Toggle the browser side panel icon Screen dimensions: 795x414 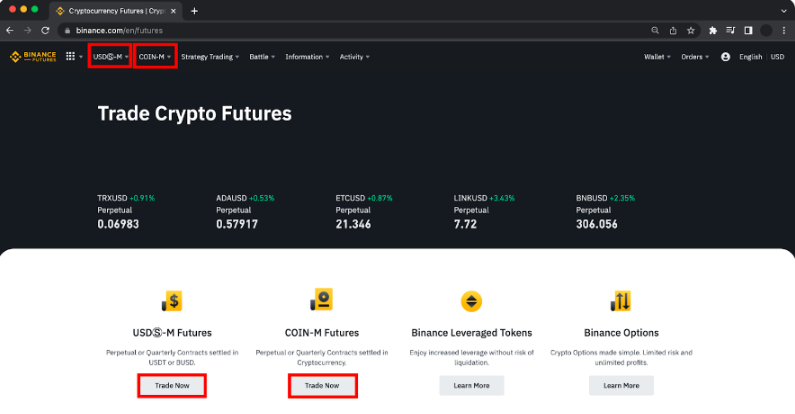[x=748, y=30]
